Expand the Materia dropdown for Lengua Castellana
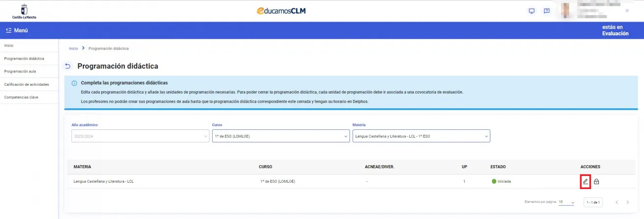Screen dimensions: 644x219 (421, 136)
